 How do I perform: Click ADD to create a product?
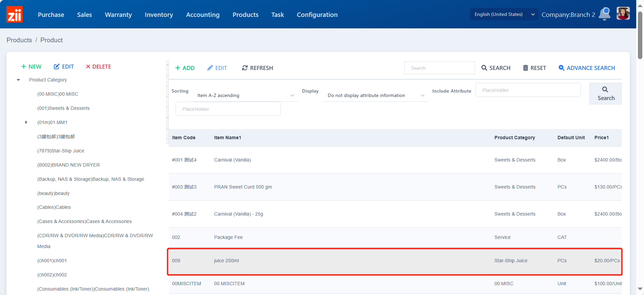(x=185, y=68)
